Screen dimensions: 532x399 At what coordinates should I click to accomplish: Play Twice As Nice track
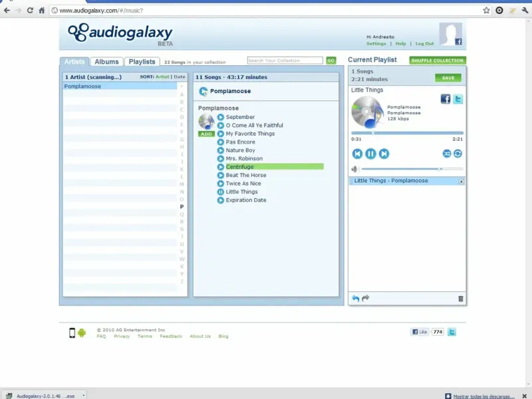click(x=221, y=184)
